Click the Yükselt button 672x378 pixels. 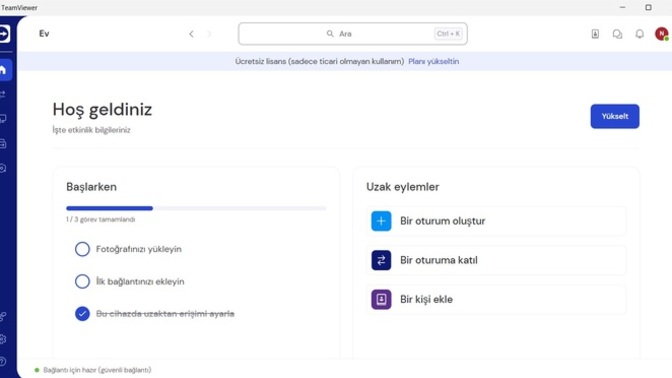(x=615, y=116)
